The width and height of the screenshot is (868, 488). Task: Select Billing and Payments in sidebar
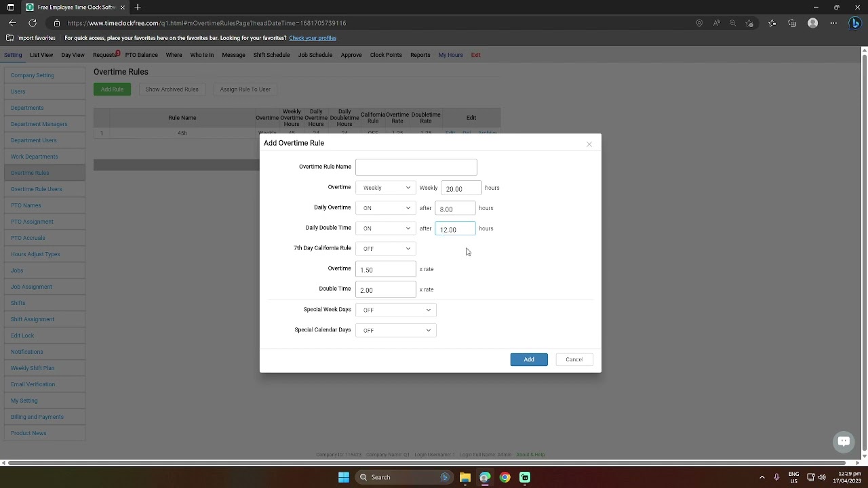click(45, 417)
